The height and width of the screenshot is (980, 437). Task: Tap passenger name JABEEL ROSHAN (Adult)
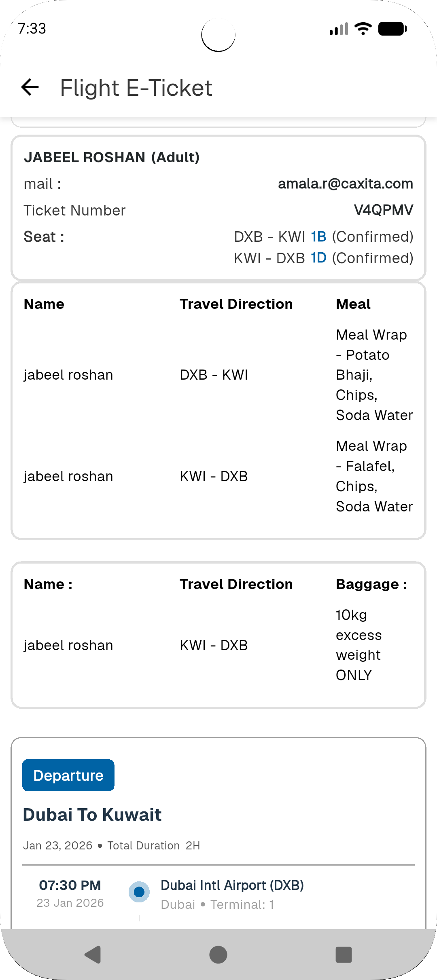coord(112,157)
